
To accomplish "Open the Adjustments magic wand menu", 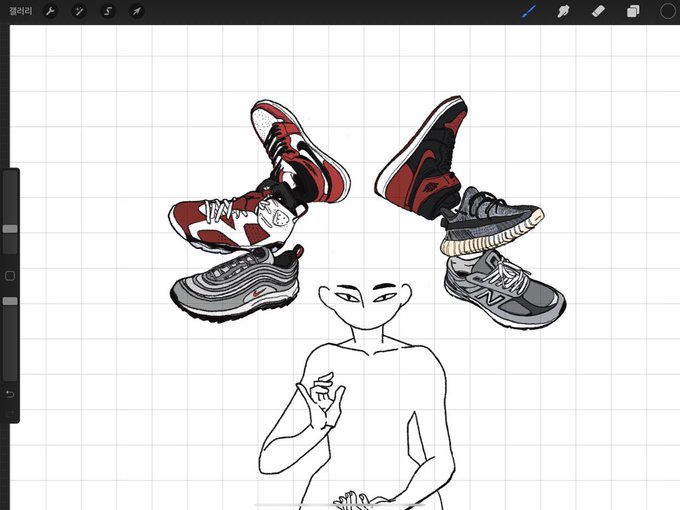I will [79, 11].
